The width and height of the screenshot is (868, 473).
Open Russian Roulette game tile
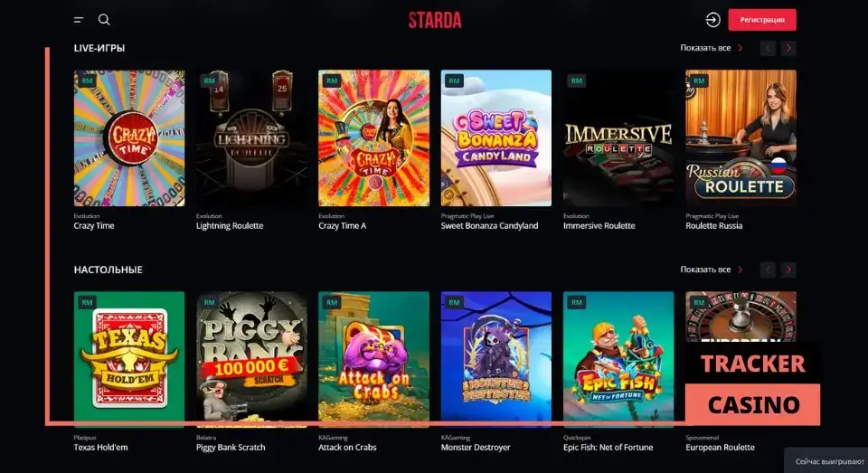coord(741,137)
